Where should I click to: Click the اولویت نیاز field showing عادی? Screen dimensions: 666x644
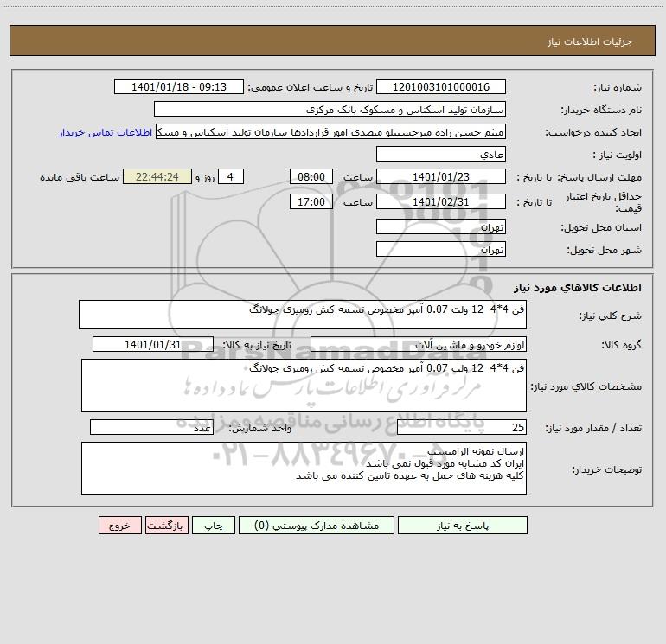tap(441, 154)
